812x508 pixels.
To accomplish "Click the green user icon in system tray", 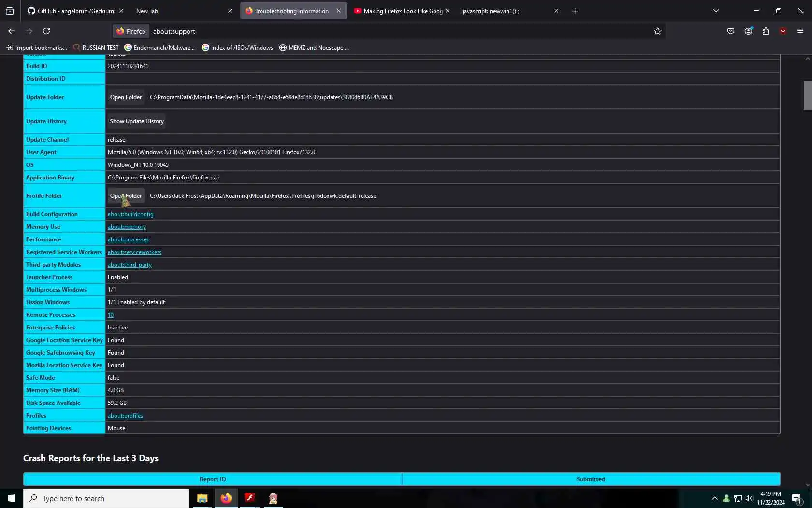I will (x=726, y=498).
